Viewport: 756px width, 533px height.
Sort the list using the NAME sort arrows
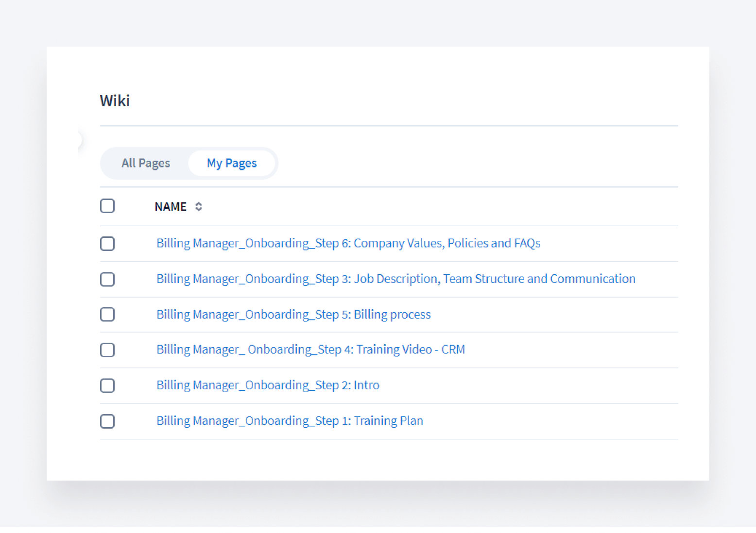point(198,207)
